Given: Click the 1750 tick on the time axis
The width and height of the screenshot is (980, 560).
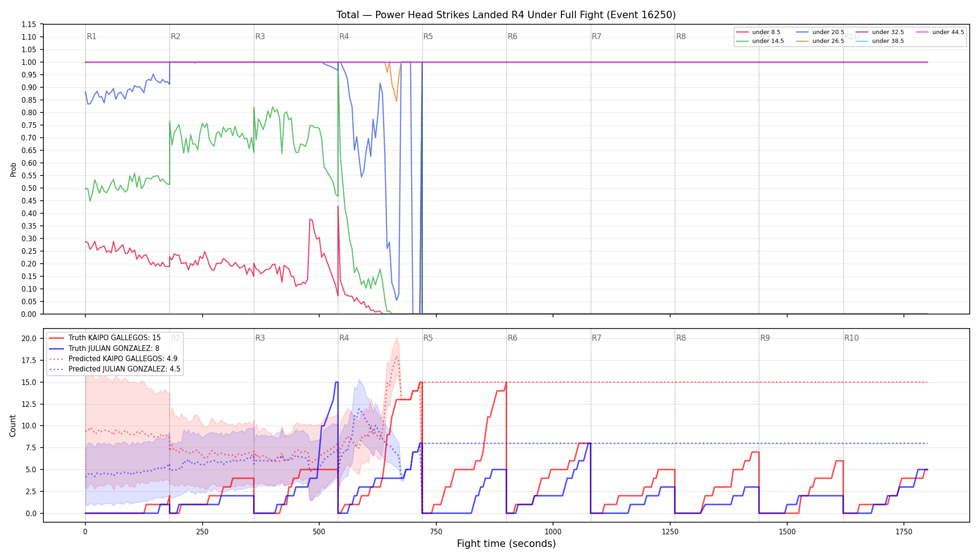Looking at the screenshot, I should [904, 532].
